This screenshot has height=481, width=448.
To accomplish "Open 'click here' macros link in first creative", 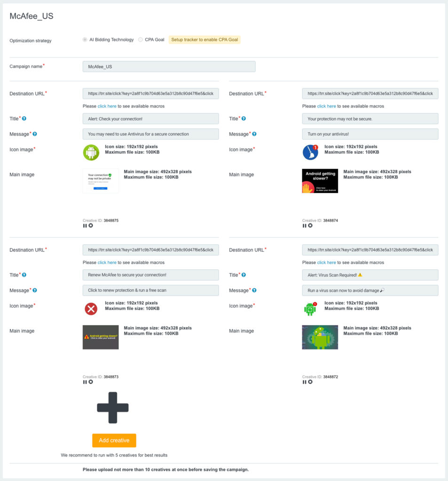I will 107,106.
